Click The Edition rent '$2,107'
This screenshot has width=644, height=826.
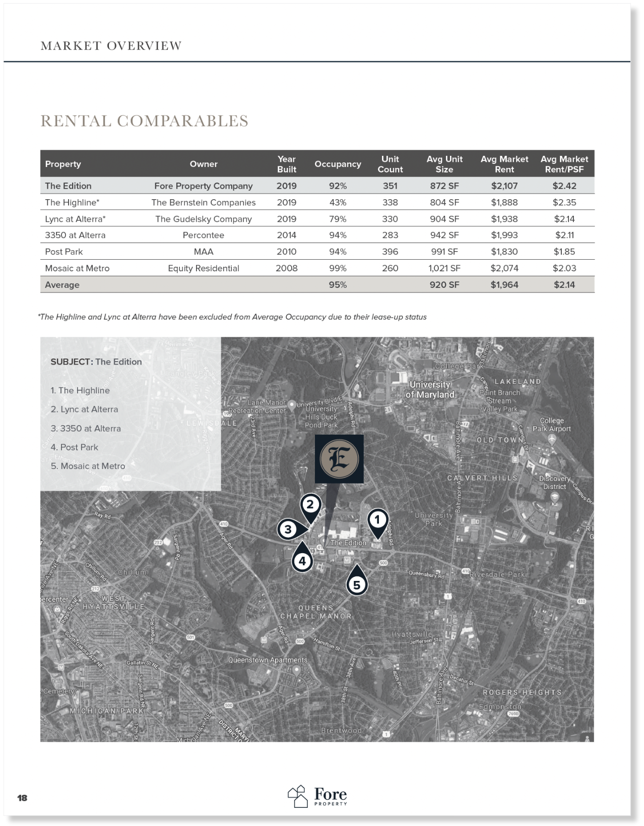504,186
